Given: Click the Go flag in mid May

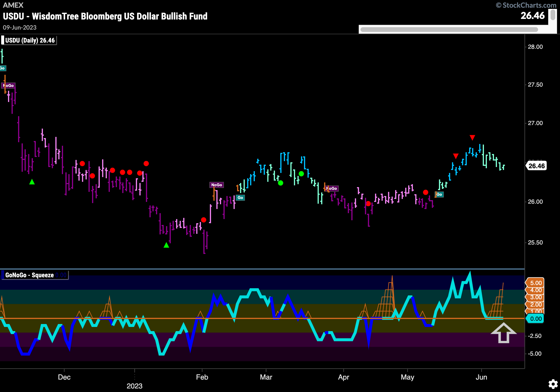Looking at the screenshot, I should 439,194.
